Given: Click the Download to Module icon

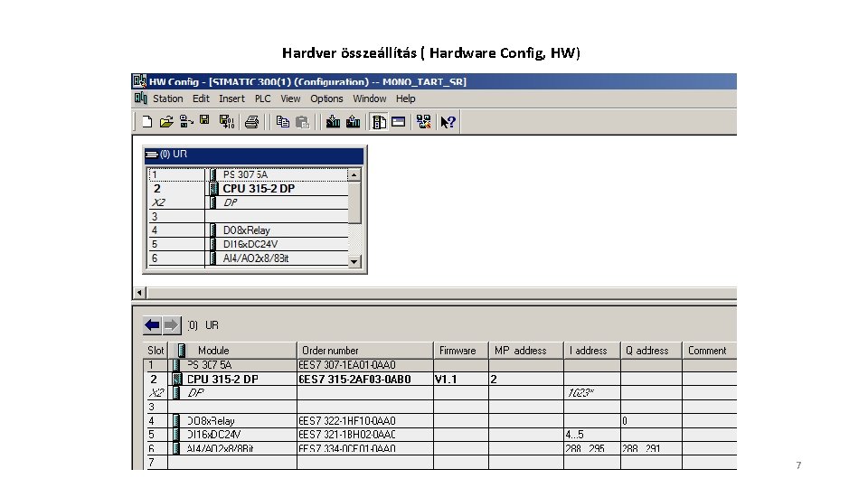Looking at the screenshot, I should (333, 122).
